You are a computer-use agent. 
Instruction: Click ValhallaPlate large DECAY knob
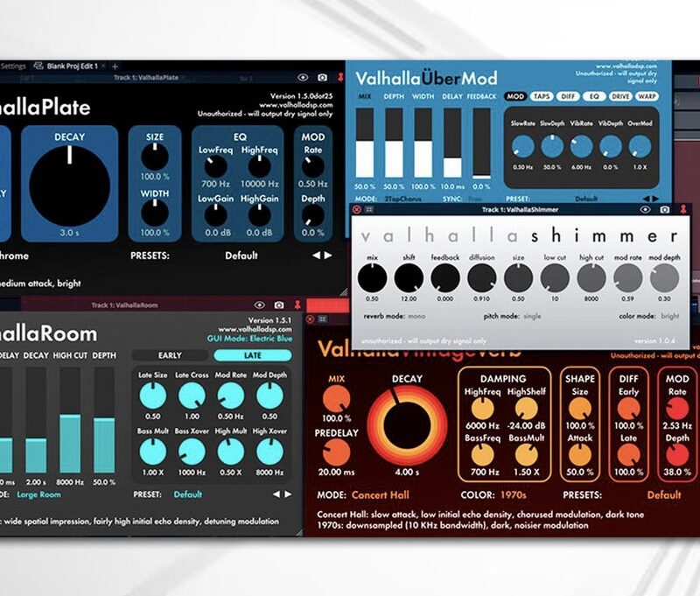coord(70,186)
